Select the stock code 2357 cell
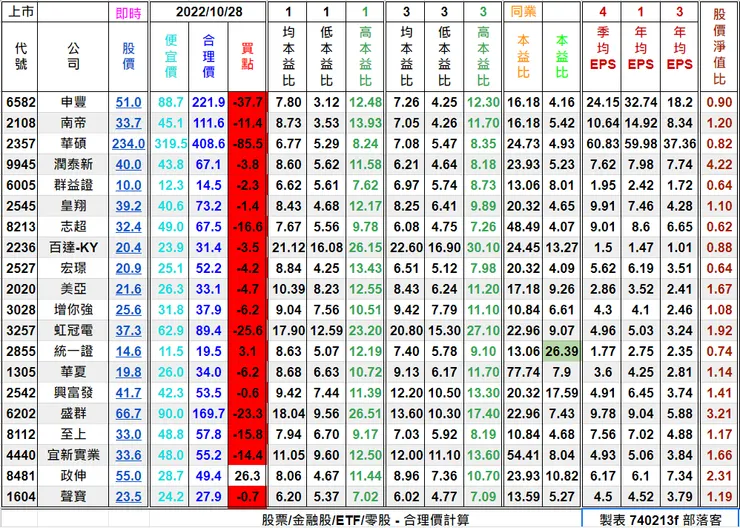This screenshot has height=528, width=740. 20,144
